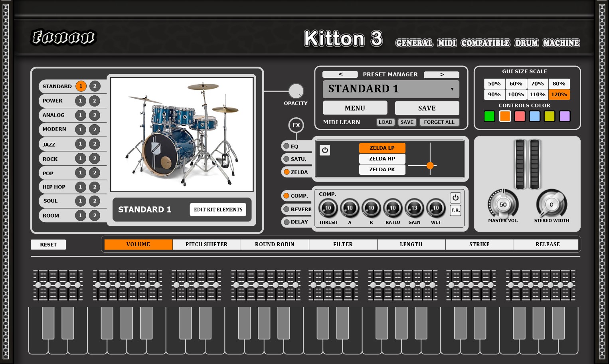Click the next preset arrow

[x=441, y=74]
